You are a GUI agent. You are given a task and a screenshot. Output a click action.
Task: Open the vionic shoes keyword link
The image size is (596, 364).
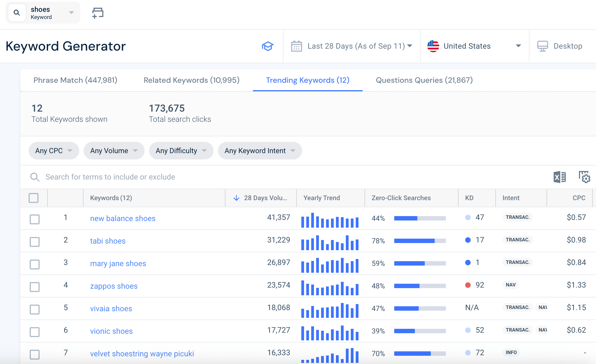click(x=111, y=331)
